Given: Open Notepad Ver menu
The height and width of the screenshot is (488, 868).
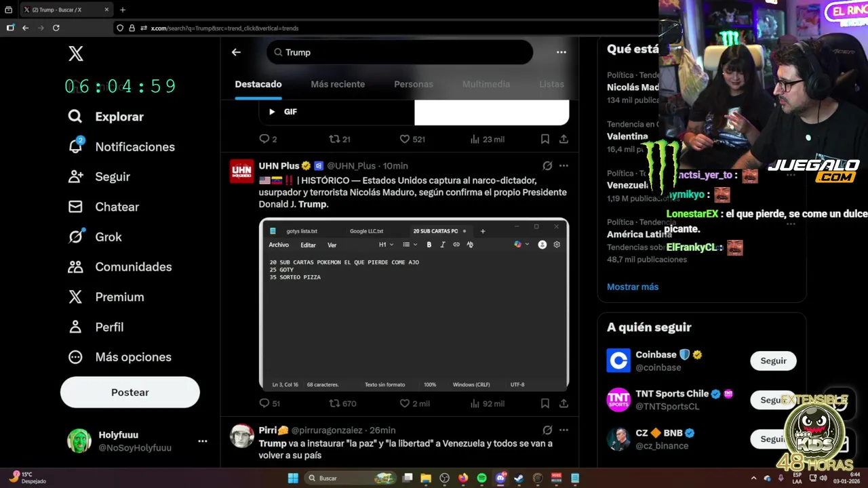Looking at the screenshot, I should 332,245.
